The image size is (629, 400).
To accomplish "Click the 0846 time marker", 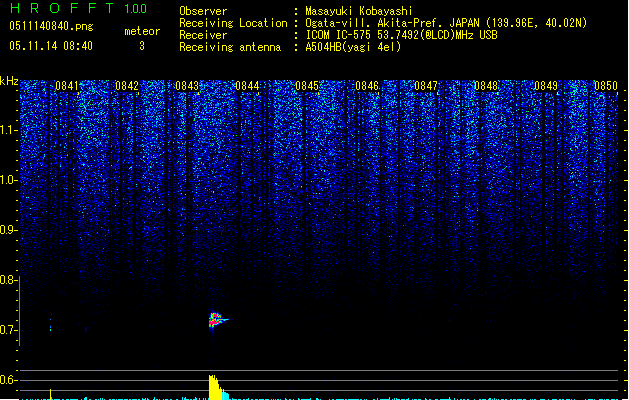I will tap(367, 86).
